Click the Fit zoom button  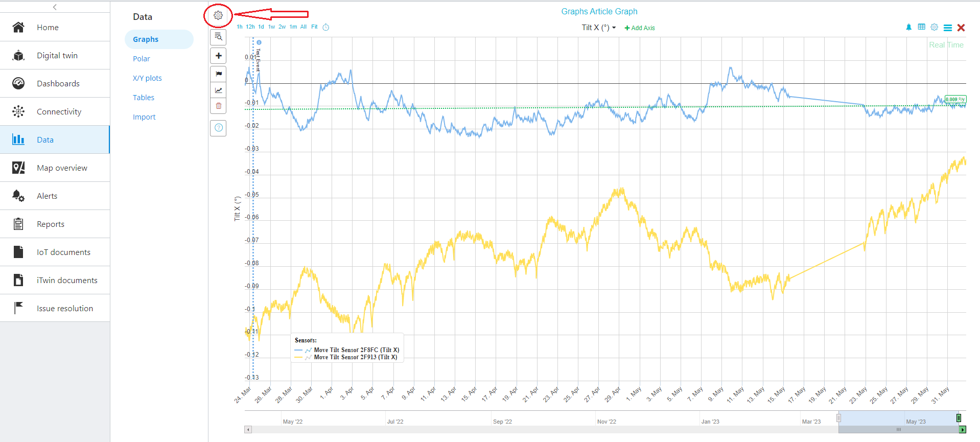point(314,27)
